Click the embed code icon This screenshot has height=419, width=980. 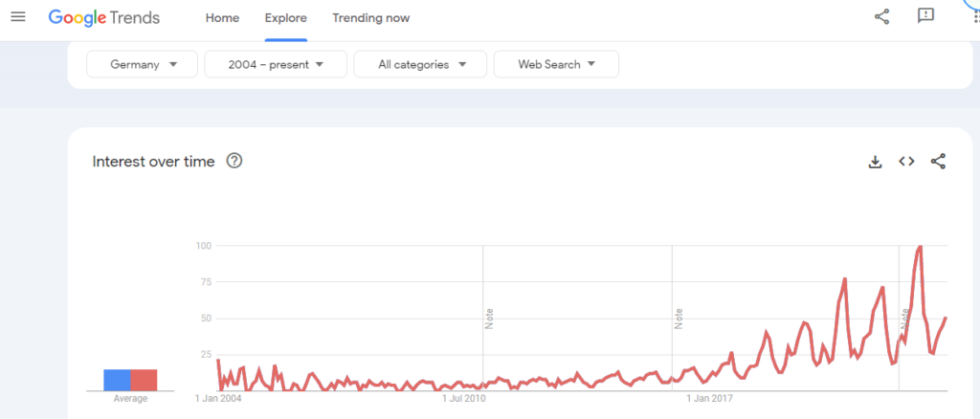point(906,162)
